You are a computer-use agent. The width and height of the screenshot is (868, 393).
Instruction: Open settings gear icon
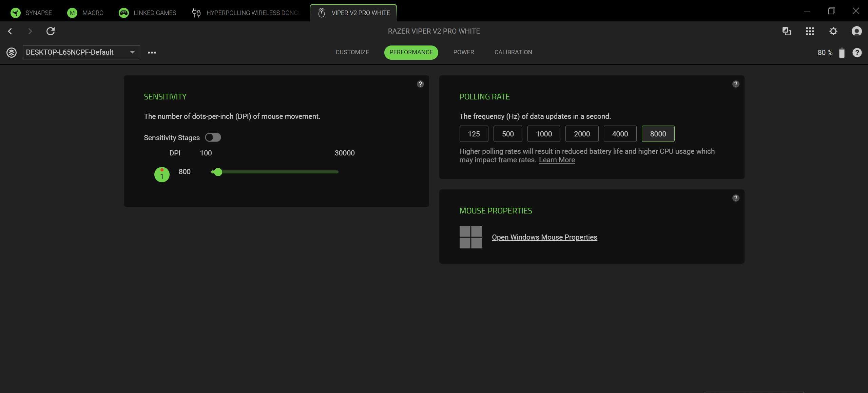[833, 31]
